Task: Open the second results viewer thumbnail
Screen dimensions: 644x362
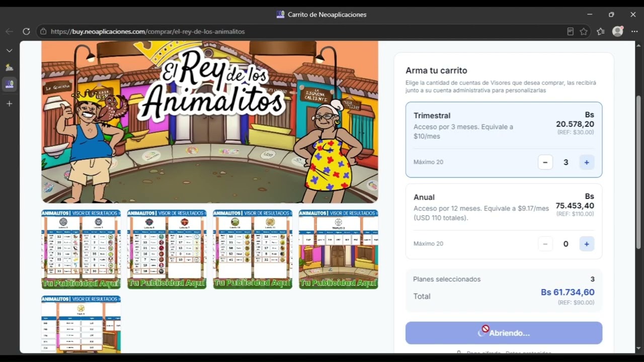Action: 167,249
